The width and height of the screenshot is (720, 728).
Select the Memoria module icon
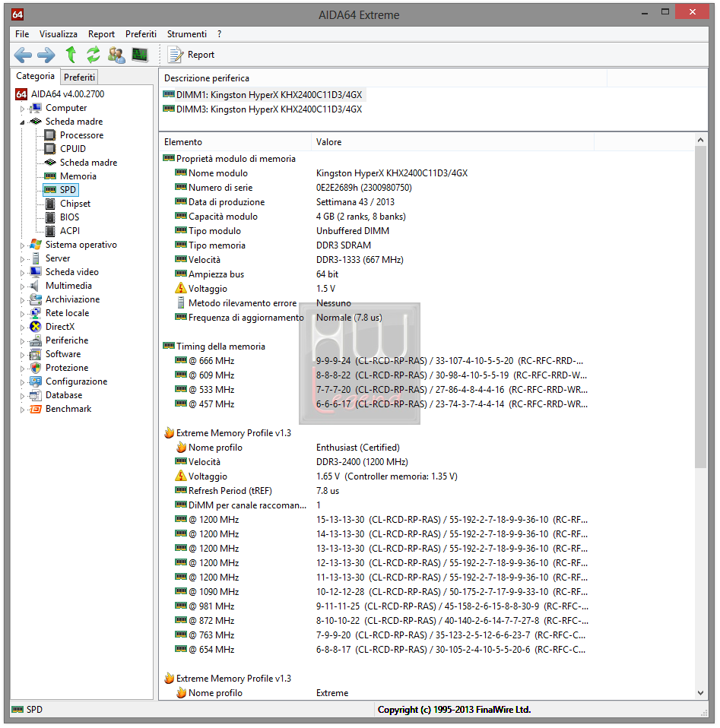49,176
